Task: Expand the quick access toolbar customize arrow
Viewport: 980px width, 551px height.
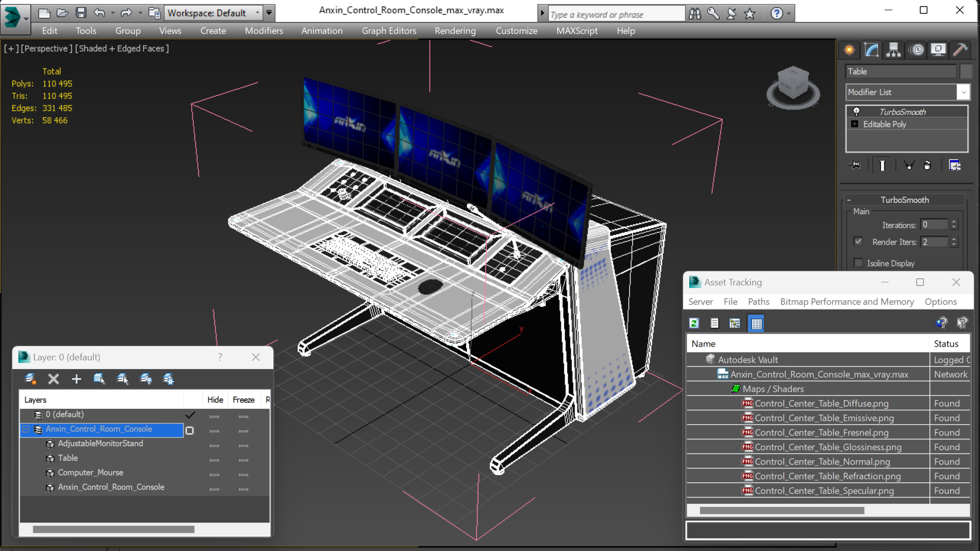Action: [x=269, y=13]
